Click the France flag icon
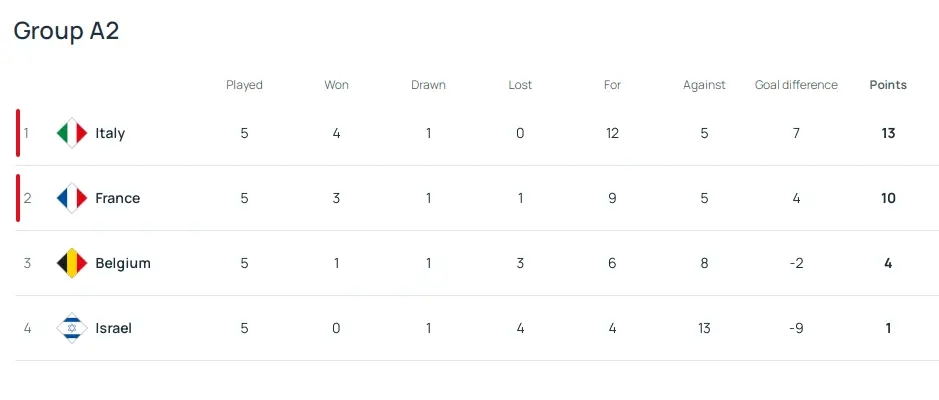The image size is (939, 400). 72,198
